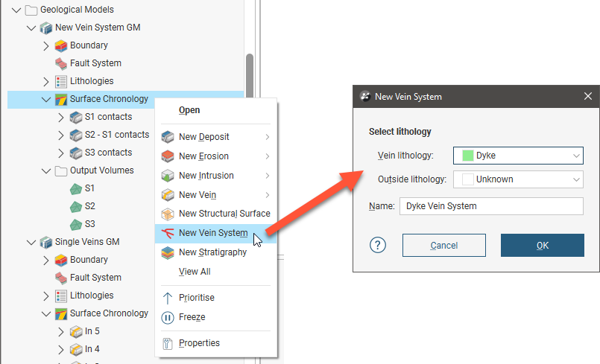Click the In 5 vein icon

pyautogui.click(x=76, y=332)
